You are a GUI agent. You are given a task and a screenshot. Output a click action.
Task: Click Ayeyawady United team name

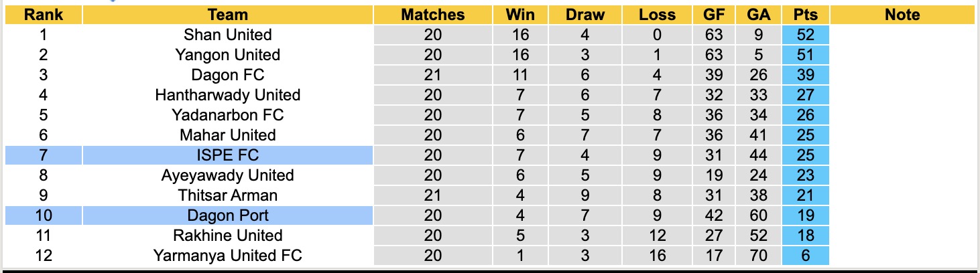point(227,175)
